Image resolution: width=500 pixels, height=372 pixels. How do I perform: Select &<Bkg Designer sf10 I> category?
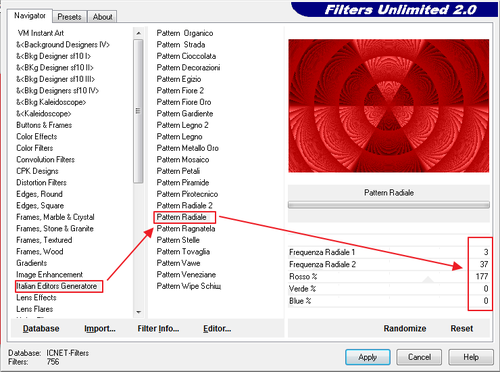[53, 56]
